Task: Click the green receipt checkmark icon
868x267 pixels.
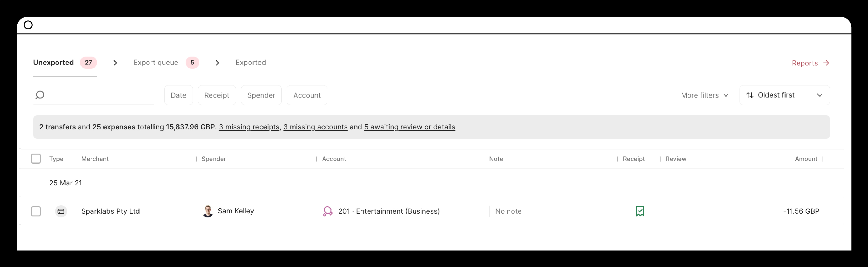Action: (x=640, y=211)
